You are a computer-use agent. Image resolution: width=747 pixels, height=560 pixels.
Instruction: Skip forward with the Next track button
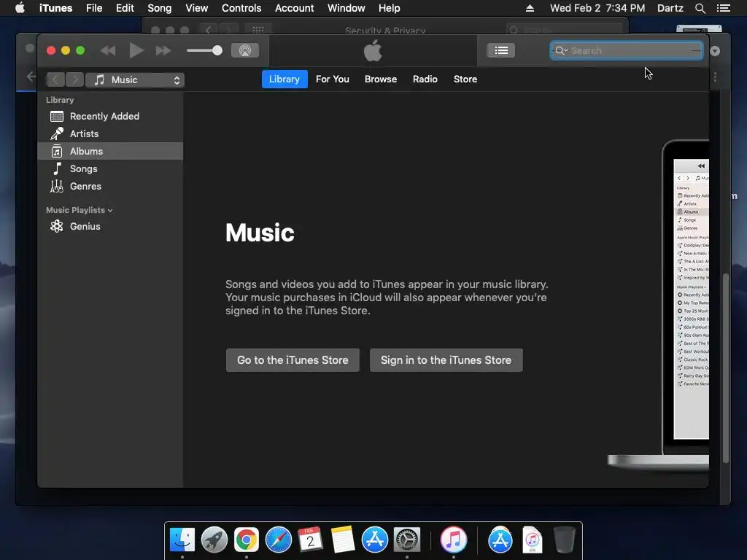point(163,50)
